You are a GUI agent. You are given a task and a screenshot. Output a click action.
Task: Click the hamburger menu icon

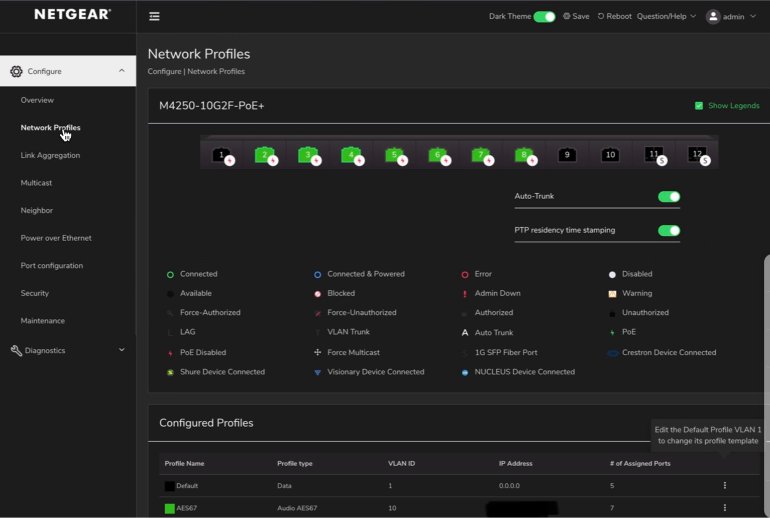click(x=154, y=17)
